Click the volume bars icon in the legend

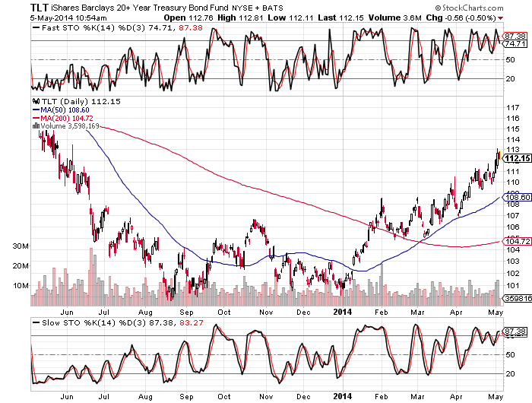[x=36, y=126]
